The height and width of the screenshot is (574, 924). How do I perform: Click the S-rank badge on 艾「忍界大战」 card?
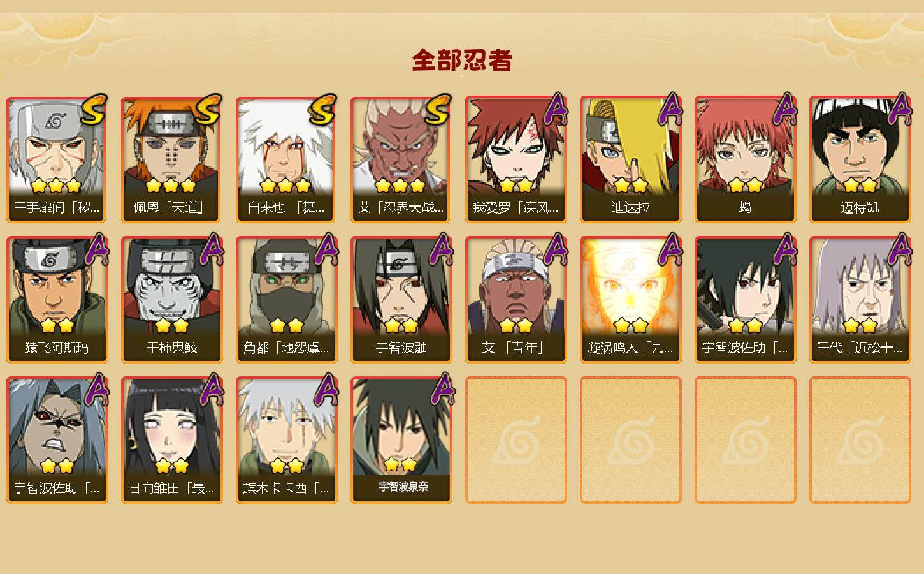pos(438,110)
